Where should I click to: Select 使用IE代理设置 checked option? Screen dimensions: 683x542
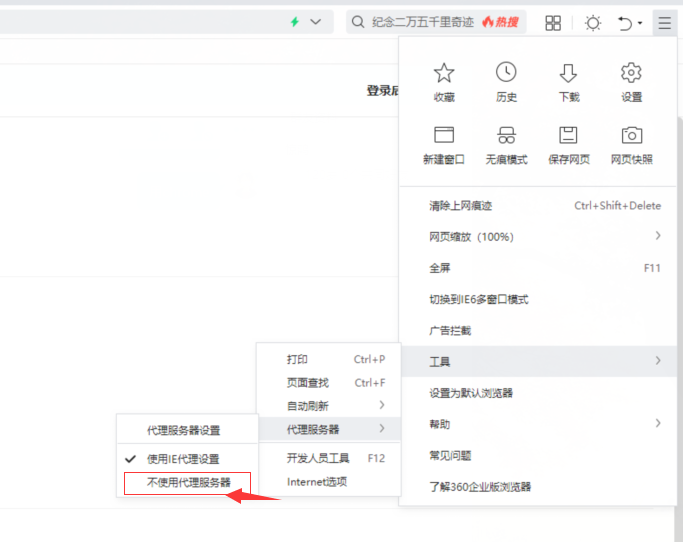point(187,459)
